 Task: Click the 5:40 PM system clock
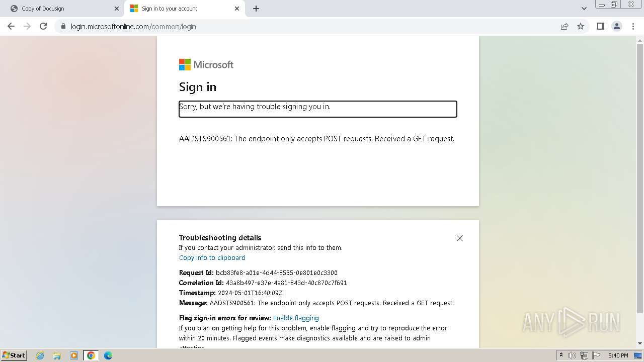pos(618,355)
